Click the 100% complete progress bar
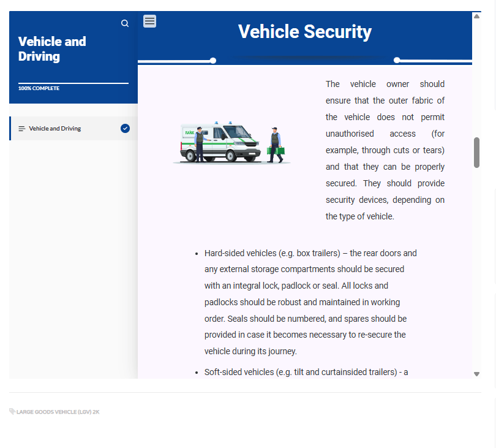Screen dimensions: 496x448 pyautogui.click(x=73, y=83)
